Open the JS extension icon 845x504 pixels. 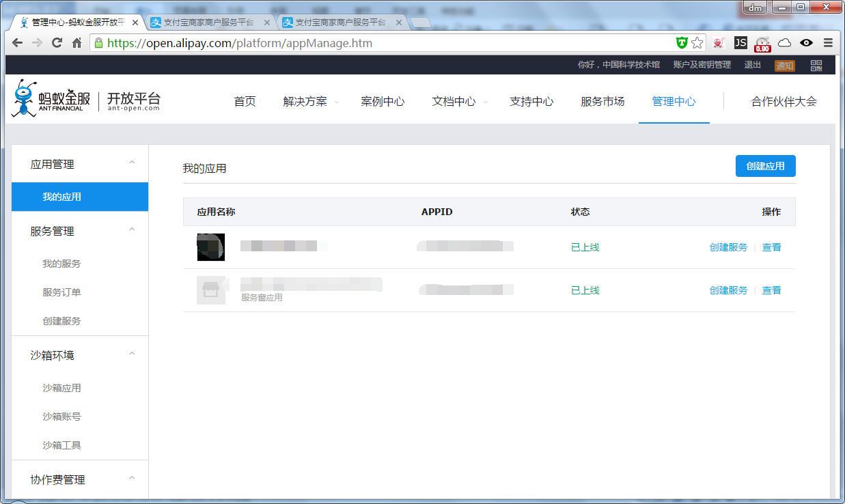740,42
